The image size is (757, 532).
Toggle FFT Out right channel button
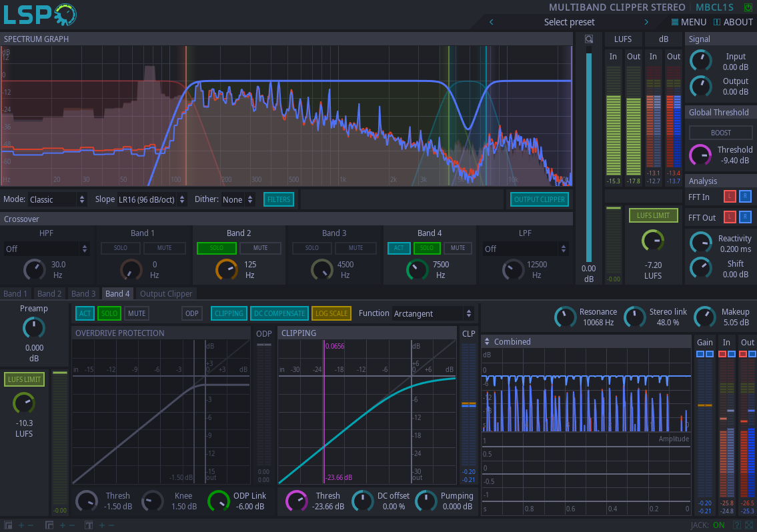click(744, 217)
